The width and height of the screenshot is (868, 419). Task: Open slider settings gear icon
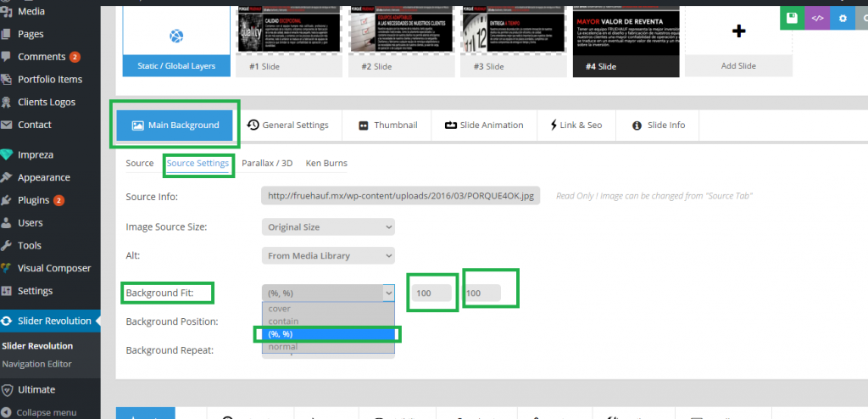point(842,18)
